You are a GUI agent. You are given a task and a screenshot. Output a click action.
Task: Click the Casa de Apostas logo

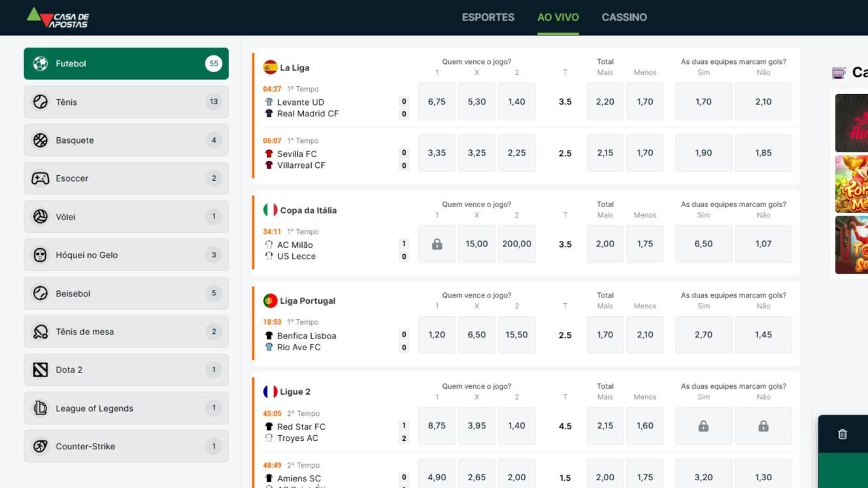58,17
